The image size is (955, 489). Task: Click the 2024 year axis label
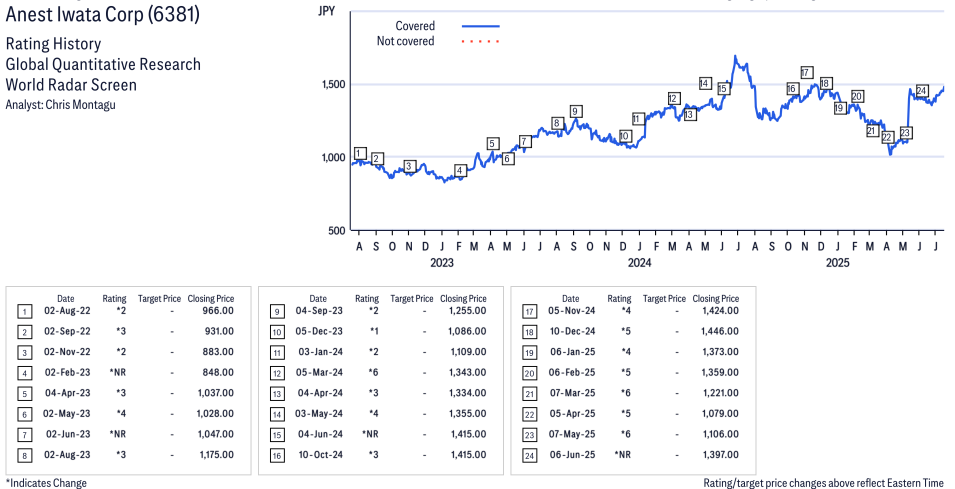pos(640,262)
